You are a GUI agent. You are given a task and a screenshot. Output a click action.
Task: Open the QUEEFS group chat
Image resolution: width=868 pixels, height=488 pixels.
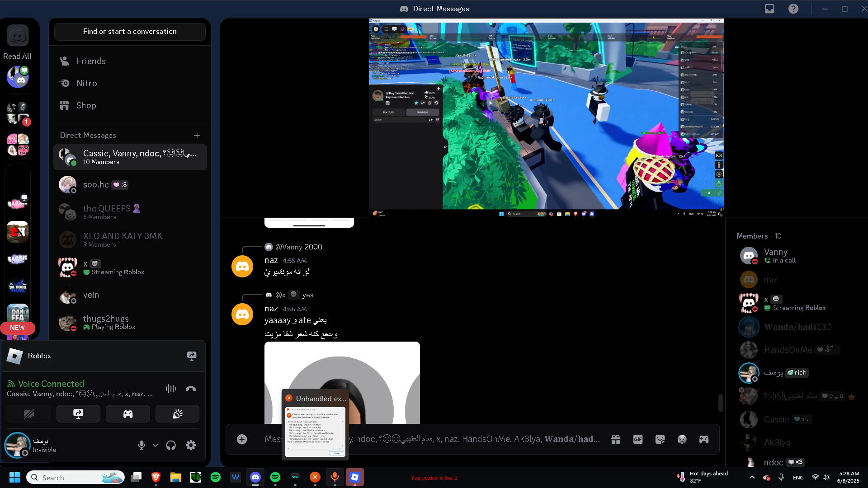[x=130, y=212]
